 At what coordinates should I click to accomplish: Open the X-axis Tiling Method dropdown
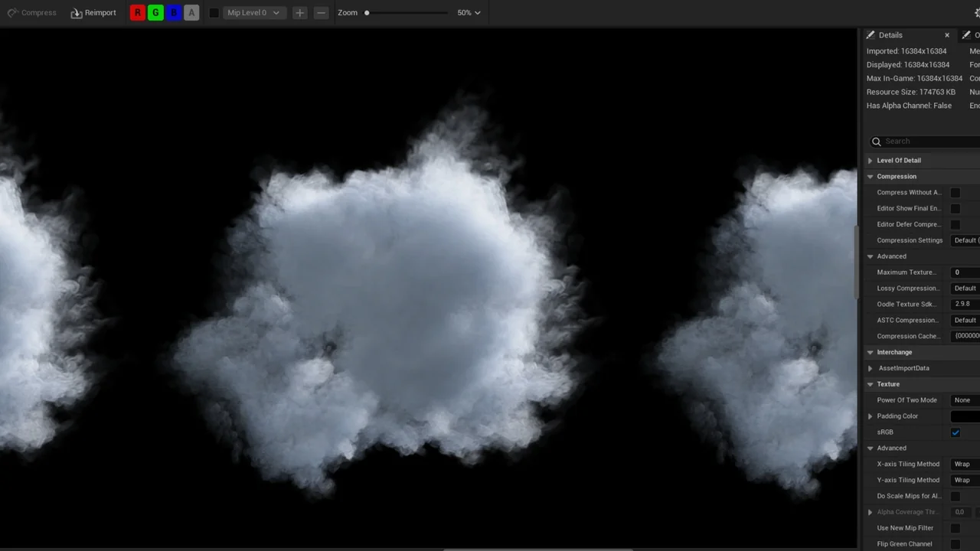click(965, 465)
